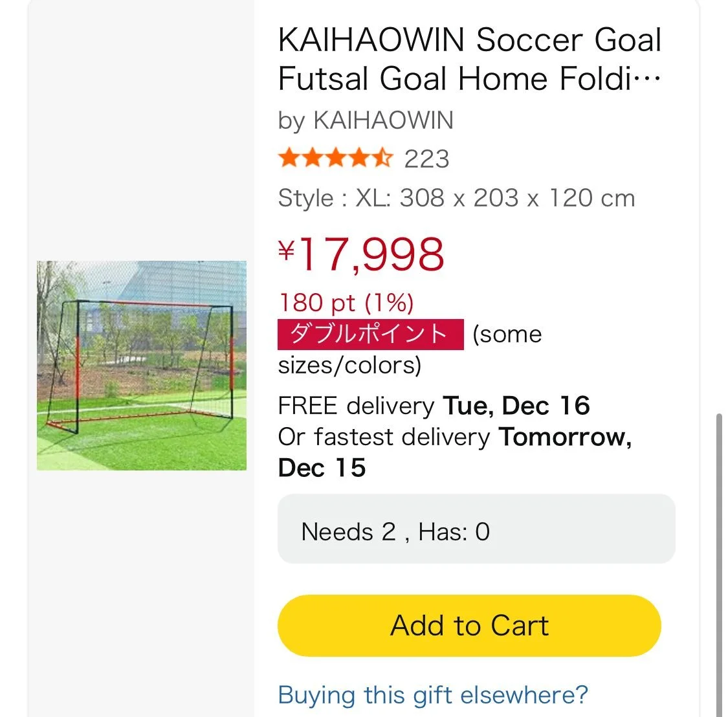The width and height of the screenshot is (728, 717).
Task: Click the 180 pt (1%) points text
Action: point(346,302)
